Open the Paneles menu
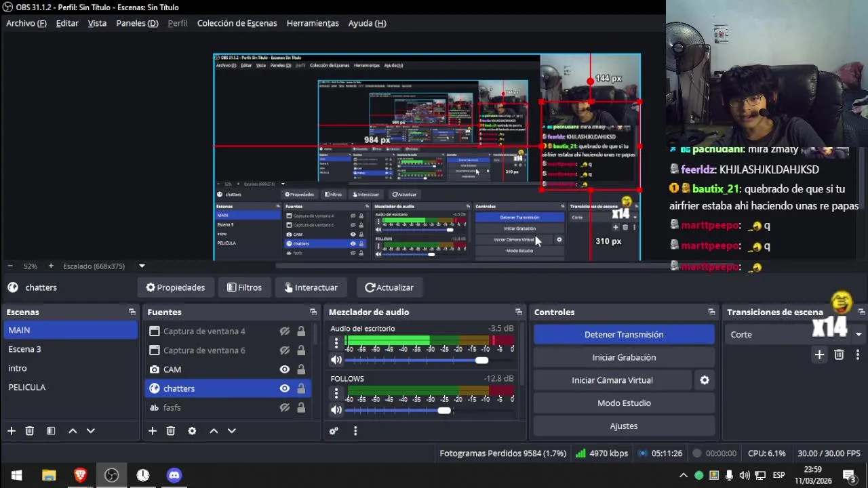Image resolution: width=868 pixels, height=488 pixels. [137, 23]
